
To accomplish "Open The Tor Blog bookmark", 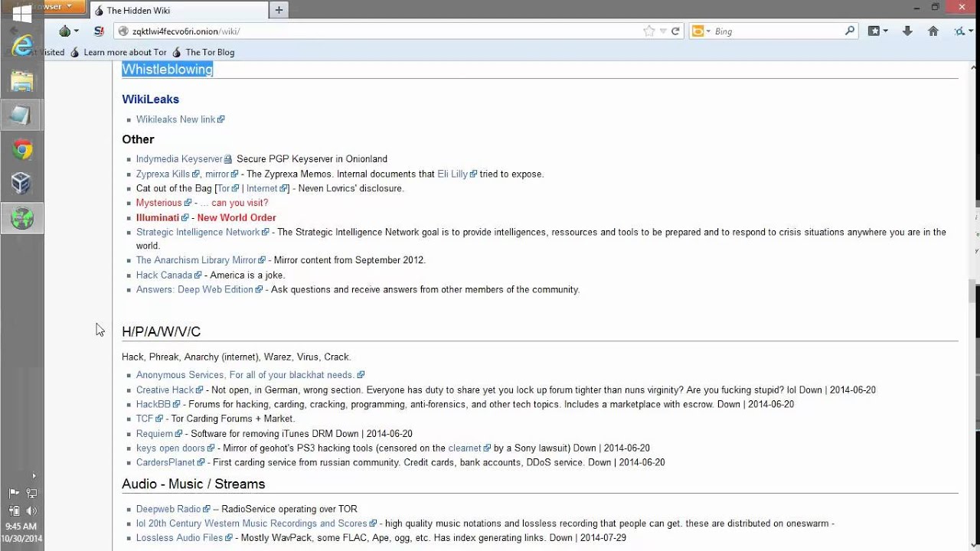I will point(203,52).
